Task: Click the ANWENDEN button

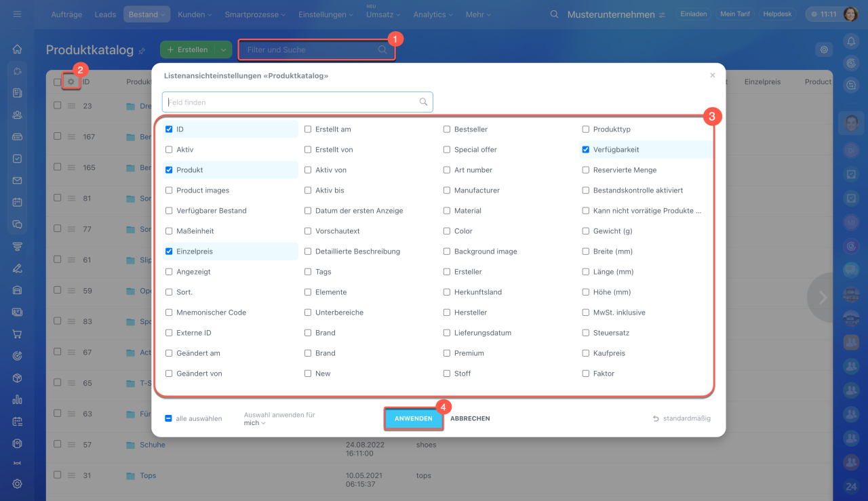Action: click(414, 419)
